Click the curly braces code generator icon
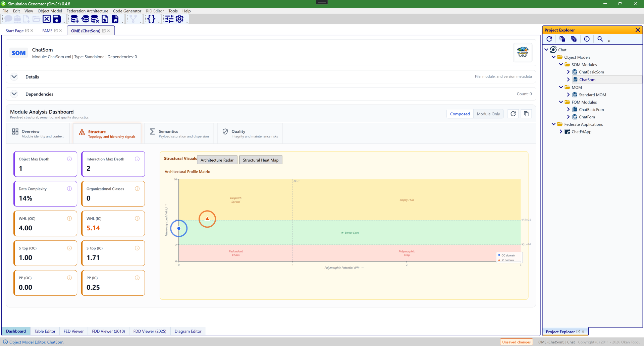 click(151, 19)
